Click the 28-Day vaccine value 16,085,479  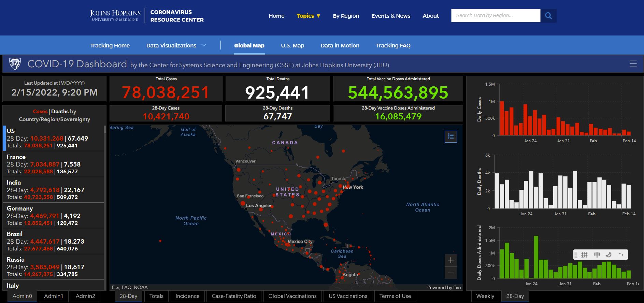[x=398, y=116]
